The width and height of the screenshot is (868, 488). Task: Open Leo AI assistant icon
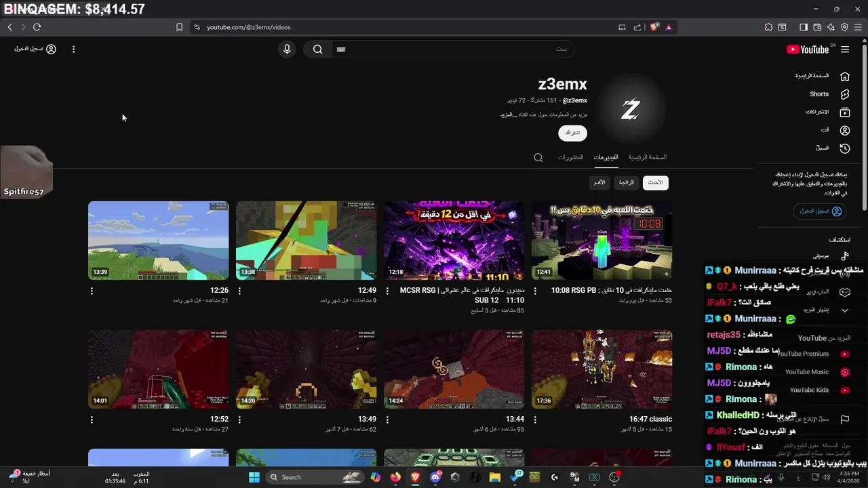(831, 27)
